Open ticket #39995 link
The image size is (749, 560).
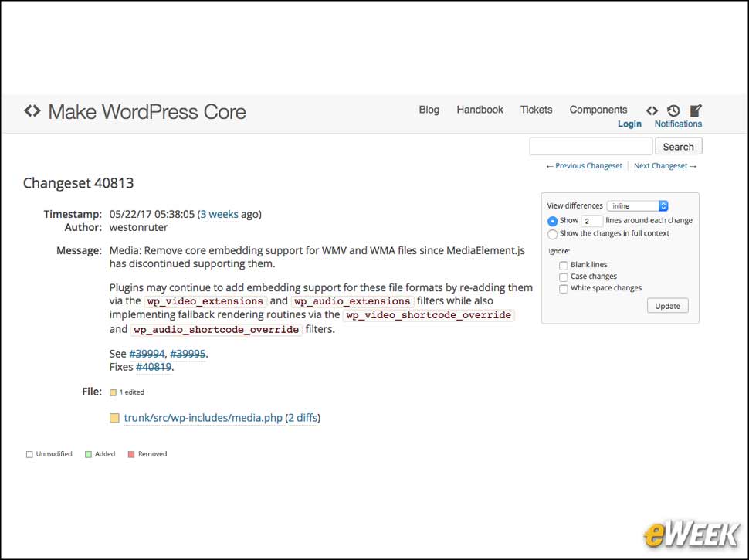188,354
